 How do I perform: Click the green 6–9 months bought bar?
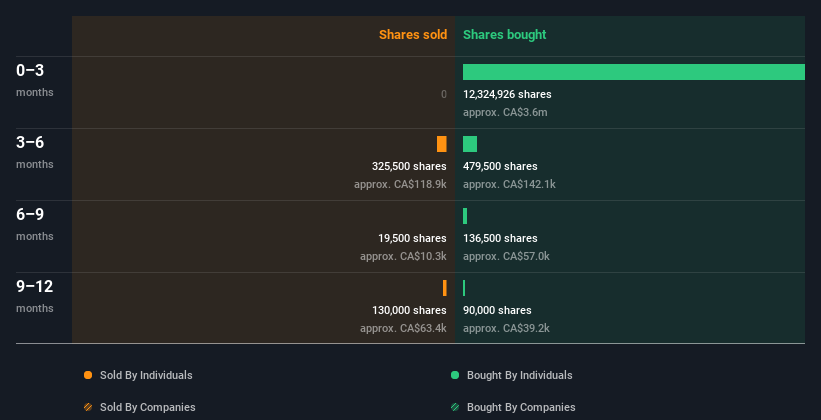coord(465,216)
